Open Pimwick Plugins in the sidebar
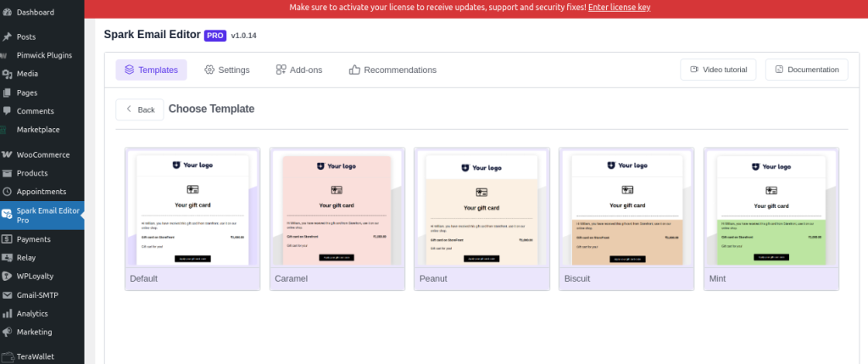 pyautogui.click(x=42, y=55)
